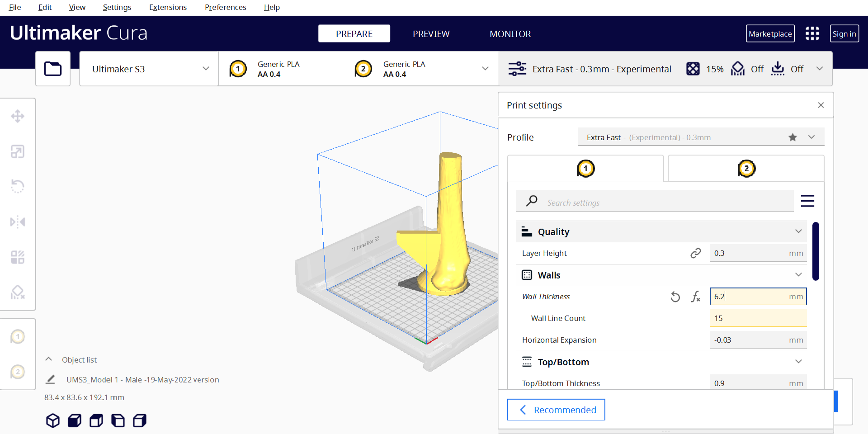Switch to extruder 1 settings tab

tap(585, 169)
